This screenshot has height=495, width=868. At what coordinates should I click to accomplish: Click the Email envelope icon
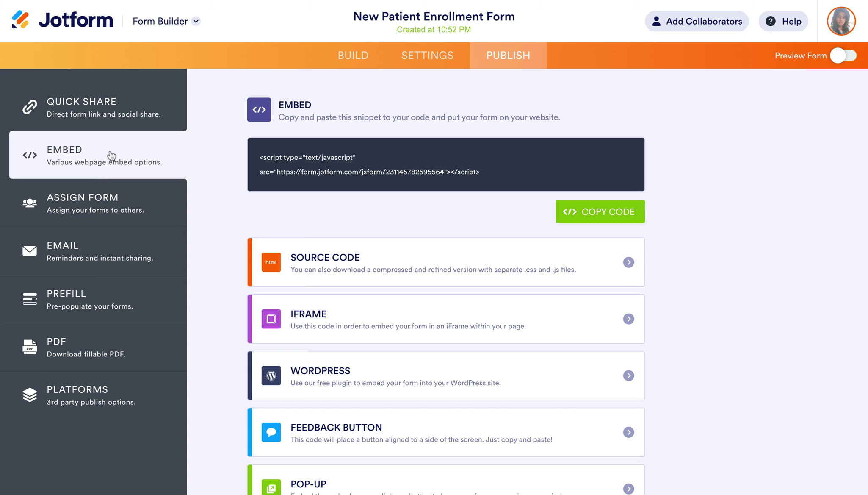tap(30, 251)
